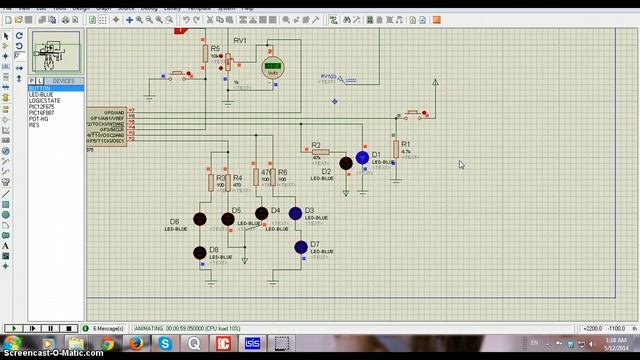Select the Tape Recorder tool

tap(6, 140)
